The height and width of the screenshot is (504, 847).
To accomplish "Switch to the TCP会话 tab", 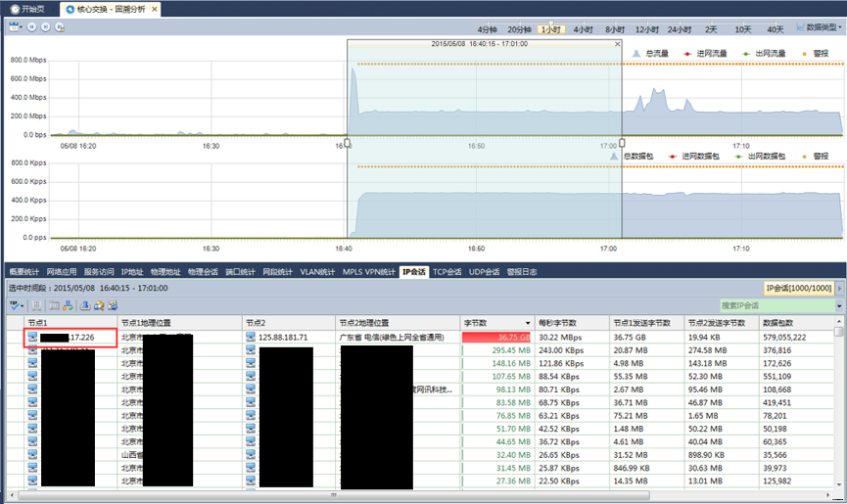I will point(448,271).
